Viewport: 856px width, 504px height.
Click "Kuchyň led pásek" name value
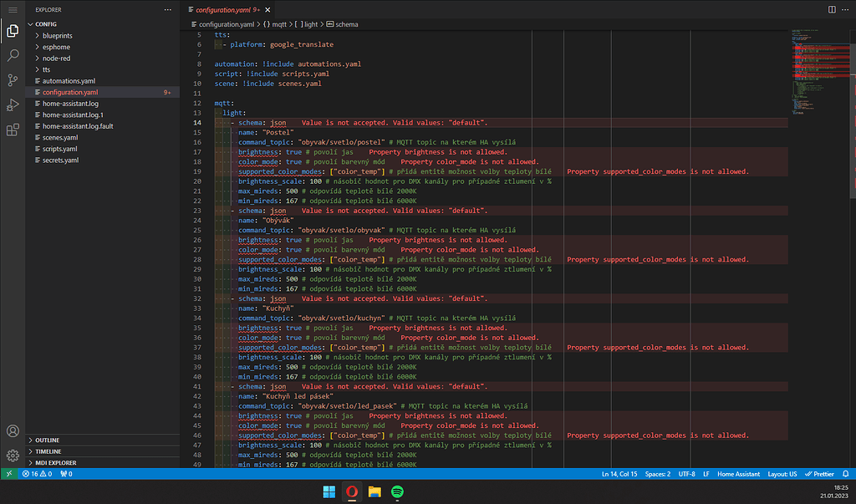click(298, 396)
